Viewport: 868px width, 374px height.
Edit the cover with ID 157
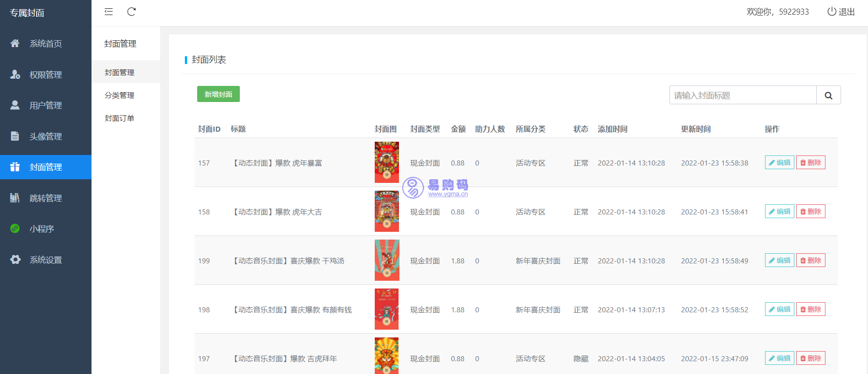(779, 163)
